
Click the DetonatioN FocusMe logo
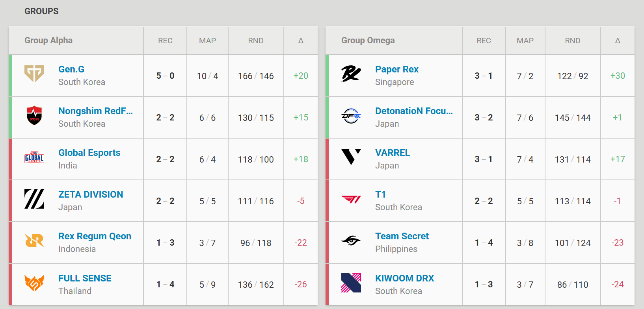coord(351,115)
